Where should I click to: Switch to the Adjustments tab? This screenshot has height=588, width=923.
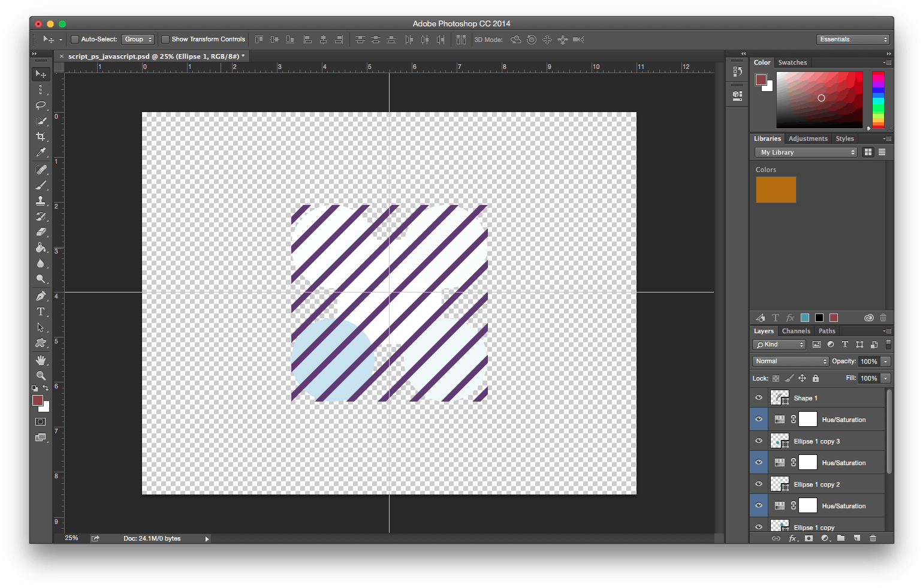pyautogui.click(x=808, y=138)
